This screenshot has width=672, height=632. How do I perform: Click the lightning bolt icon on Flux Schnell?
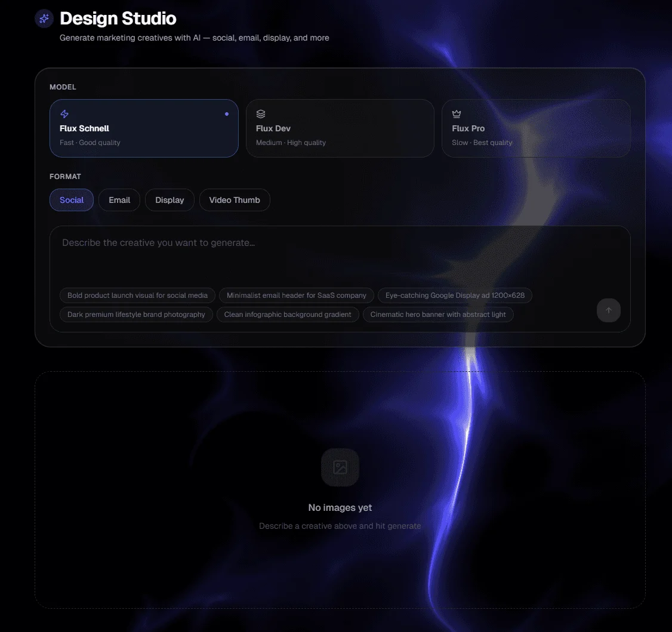point(64,114)
